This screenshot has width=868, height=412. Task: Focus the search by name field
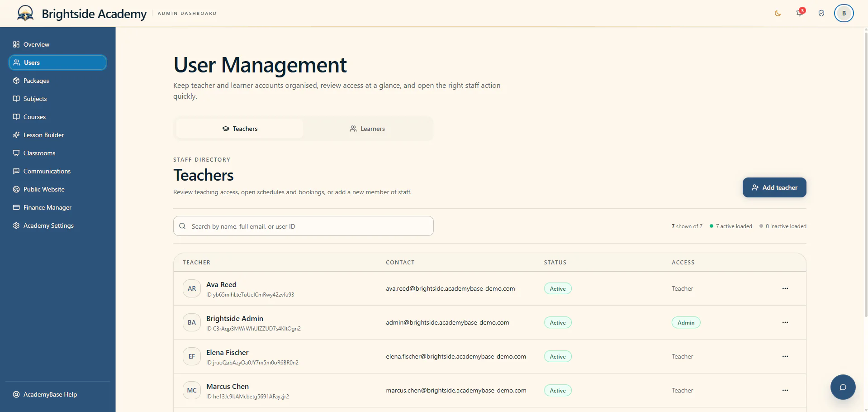click(x=304, y=226)
